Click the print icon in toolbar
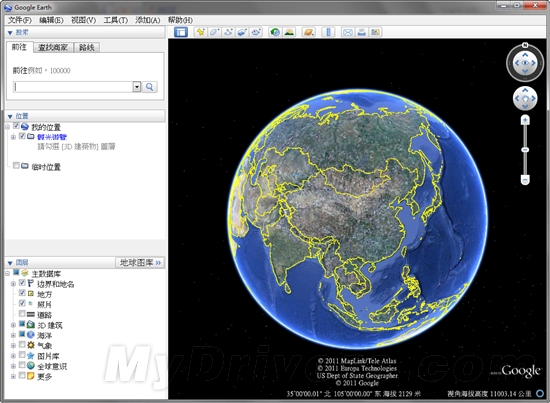This screenshot has width=550, height=403. point(362,32)
